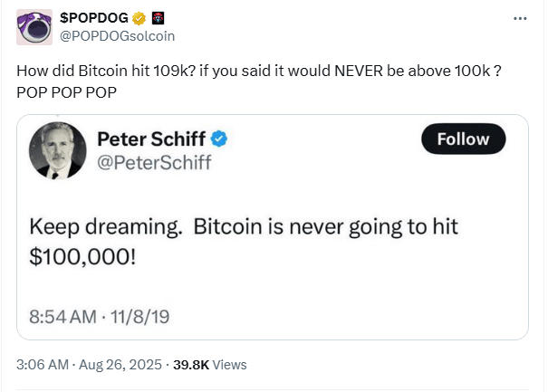The width and height of the screenshot is (548, 392).
Task: Open the 39.8K Views count
Action: pyautogui.click(x=210, y=364)
